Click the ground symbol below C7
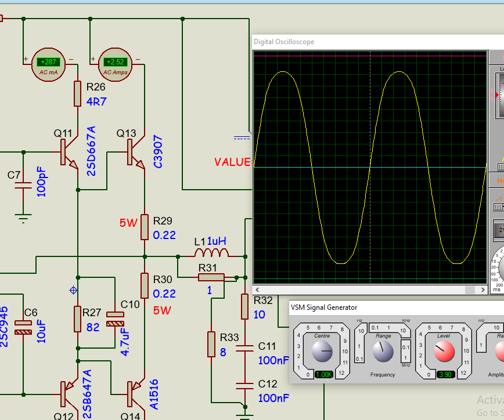504x420 pixels. 23,218
